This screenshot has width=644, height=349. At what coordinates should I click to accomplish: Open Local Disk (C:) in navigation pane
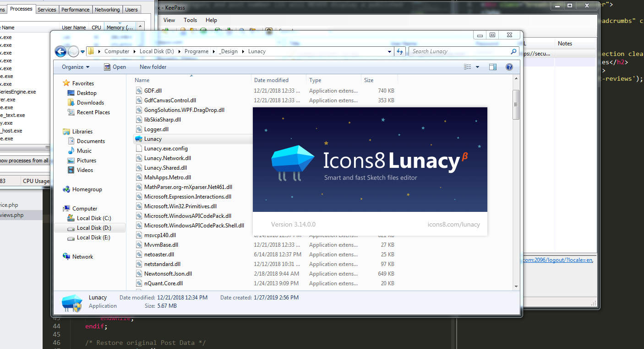click(x=93, y=218)
